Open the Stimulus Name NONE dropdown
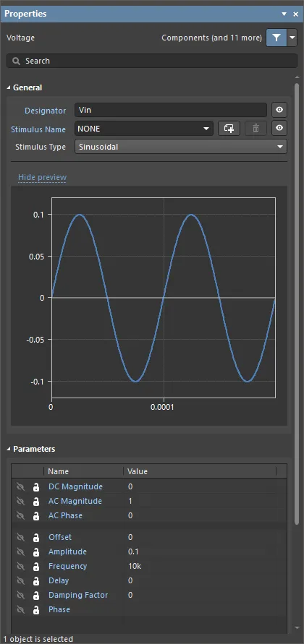 [x=144, y=129]
